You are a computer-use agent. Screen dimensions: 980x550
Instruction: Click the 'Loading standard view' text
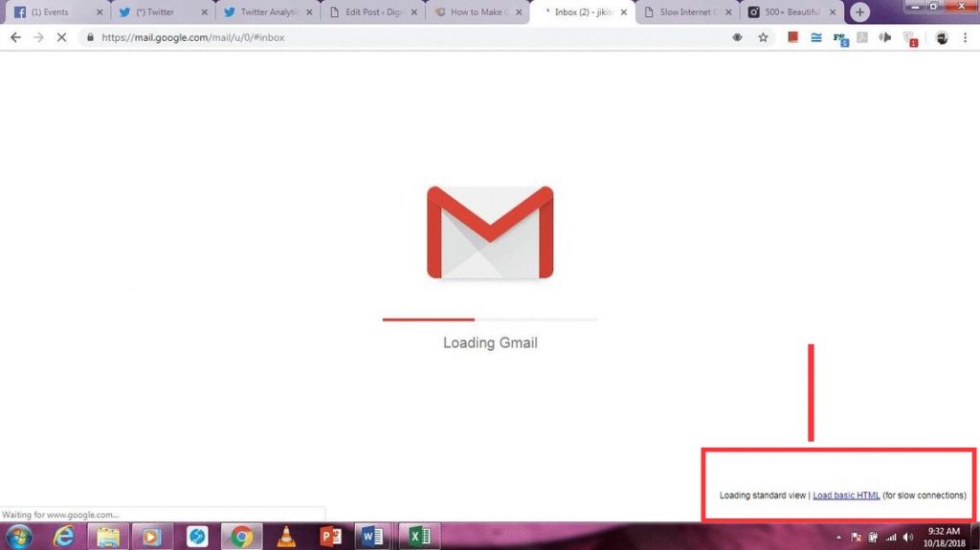(x=763, y=495)
